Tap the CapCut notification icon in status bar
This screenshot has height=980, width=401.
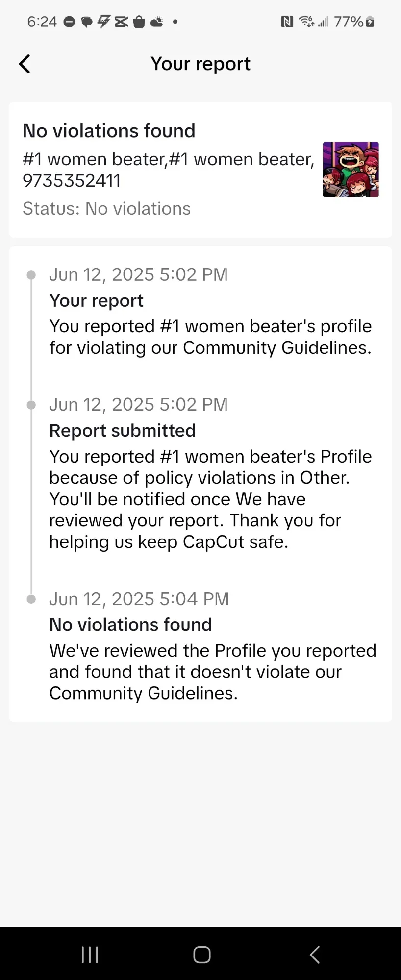click(122, 22)
